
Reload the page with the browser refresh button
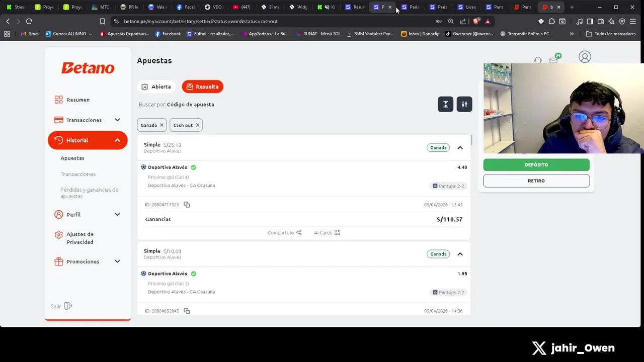pyautogui.click(x=29, y=21)
